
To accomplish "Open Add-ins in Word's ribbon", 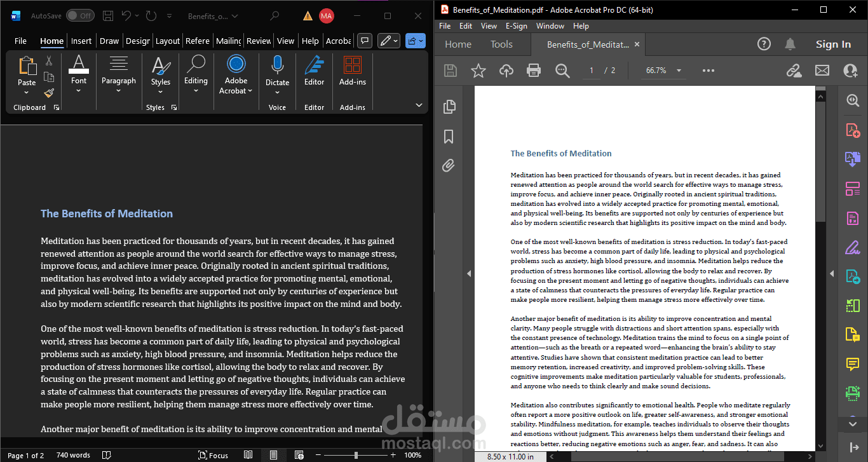I will pyautogui.click(x=353, y=71).
